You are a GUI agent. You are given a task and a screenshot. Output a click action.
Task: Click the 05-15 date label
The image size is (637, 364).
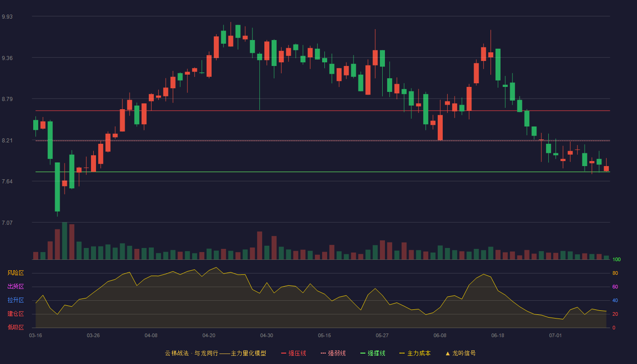(324, 335)
